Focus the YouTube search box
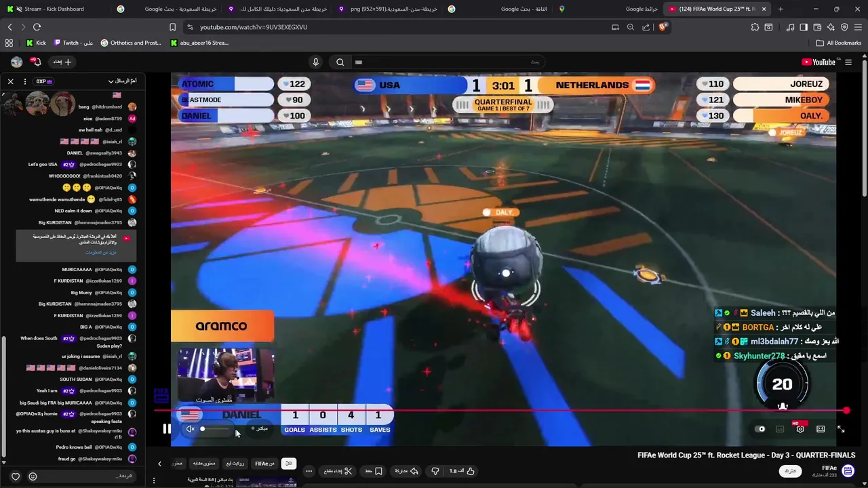The width and height of the screenshot is (868, 488). (x=448, y=62)
